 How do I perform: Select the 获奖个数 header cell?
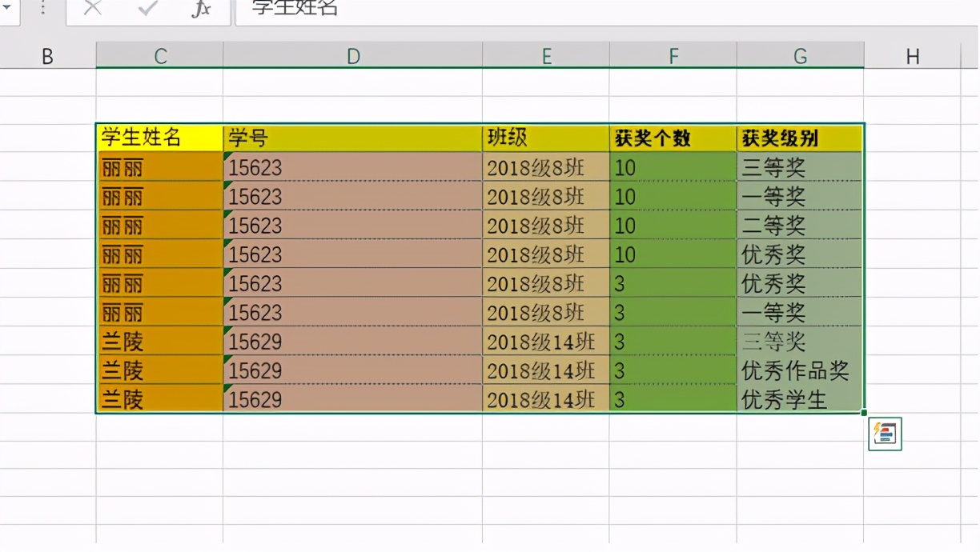point(673,138)
